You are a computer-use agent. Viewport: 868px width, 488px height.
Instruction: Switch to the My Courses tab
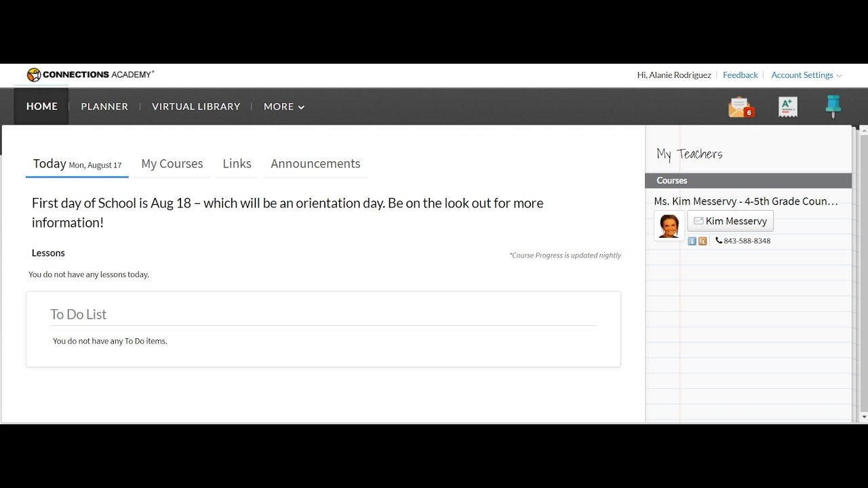point(172,163)
